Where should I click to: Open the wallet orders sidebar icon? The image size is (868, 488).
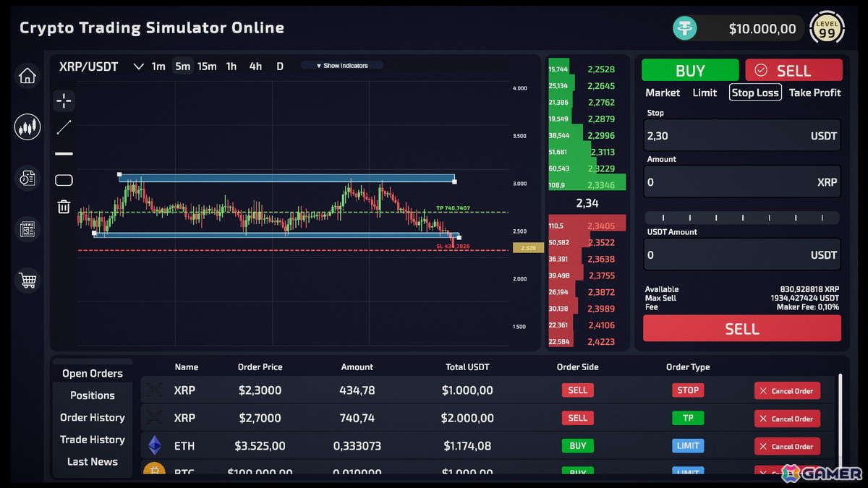click(27, 178)
